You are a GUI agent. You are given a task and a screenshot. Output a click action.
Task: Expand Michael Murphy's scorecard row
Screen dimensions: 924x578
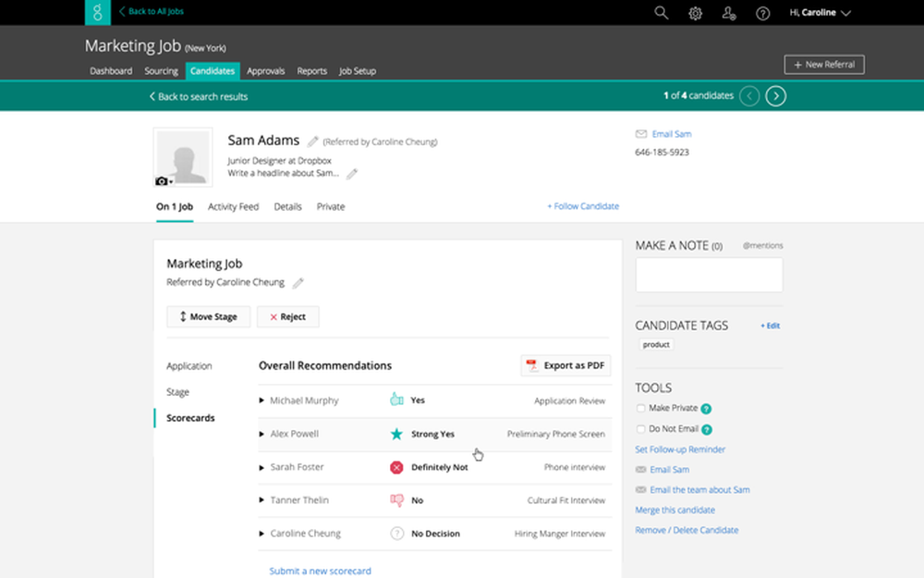pos(261,400)
